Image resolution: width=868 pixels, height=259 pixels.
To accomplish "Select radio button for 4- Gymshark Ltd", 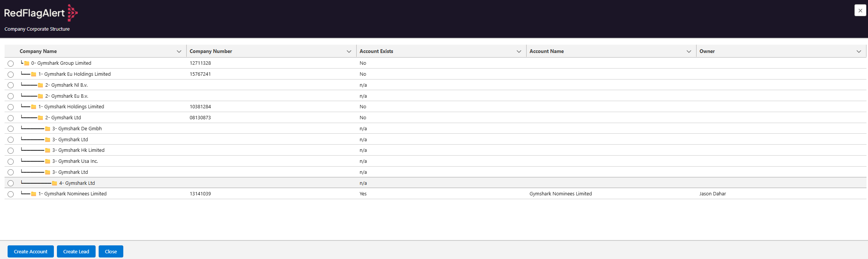I will [x=11, y=183].
